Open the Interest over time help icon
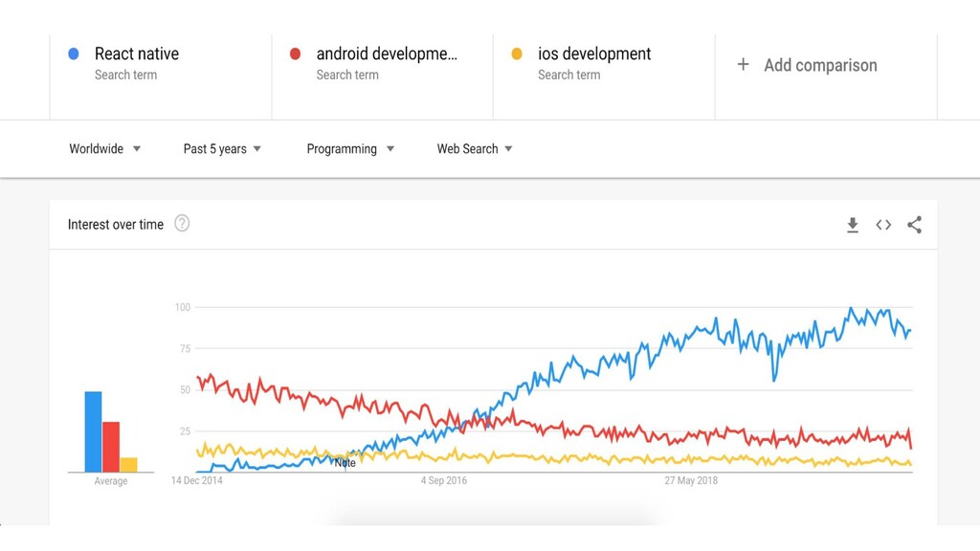Screen dimensions: 980x551 tap(182, 223)
